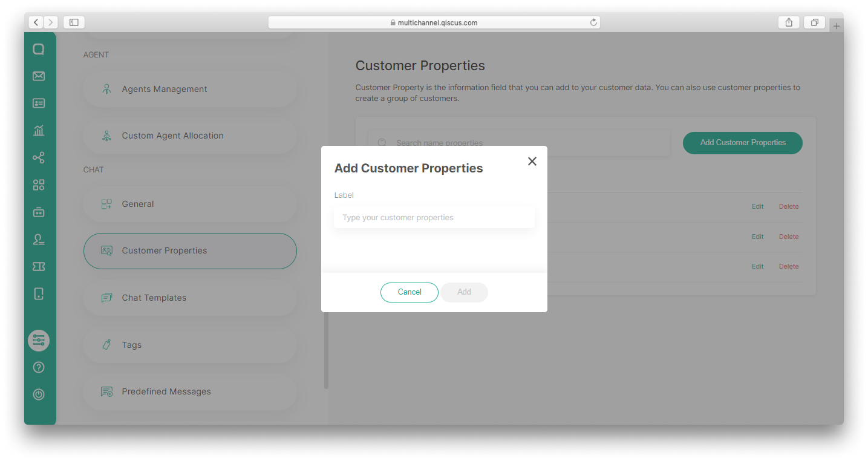Image resolution: width=868 pixels, height=461 pixels.
Task: Click the Safari sidebar toggle button
Action: (x=74, y=22)
